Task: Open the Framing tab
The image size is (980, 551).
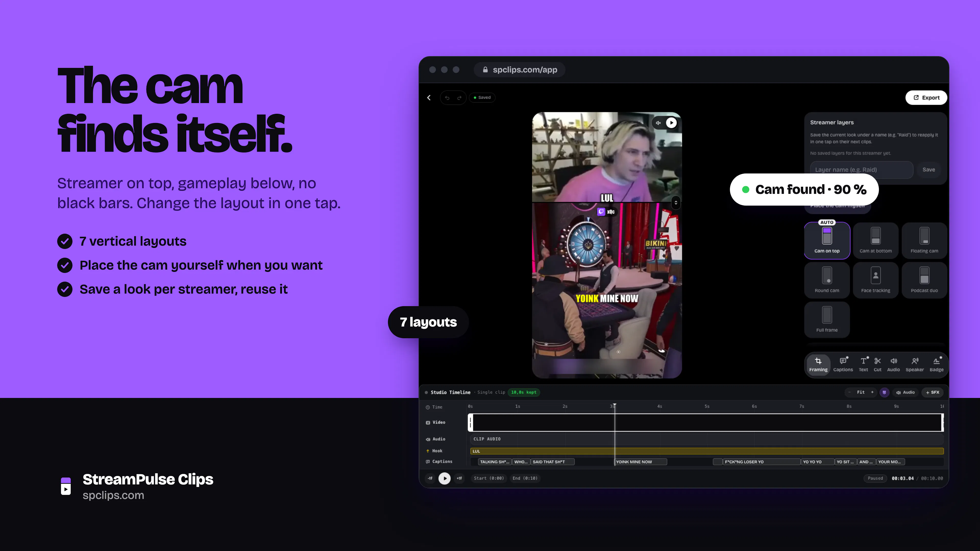Action: point(818,365)
